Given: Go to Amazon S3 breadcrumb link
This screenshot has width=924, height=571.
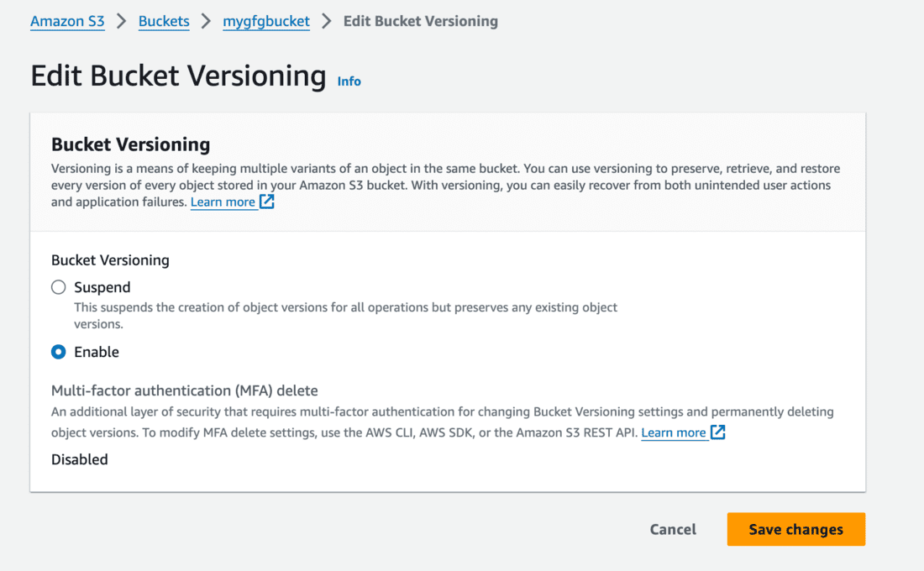Looking at the screenshot, I should coord(67,21).
